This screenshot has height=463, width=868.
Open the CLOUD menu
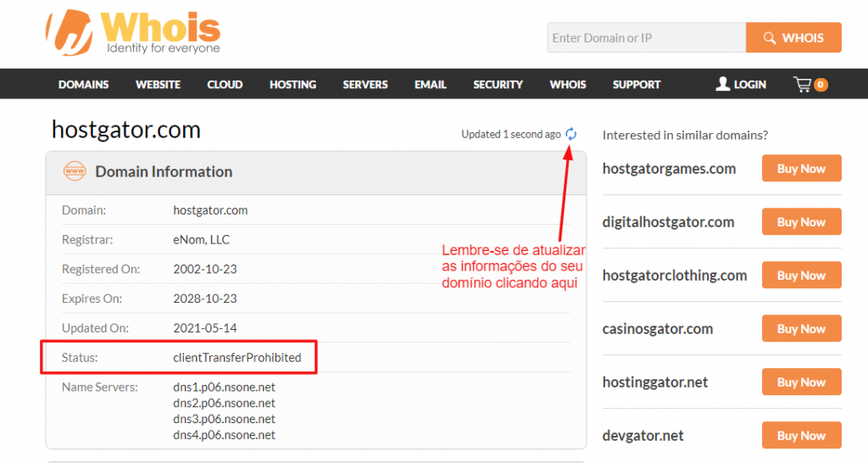click(225, 85)
